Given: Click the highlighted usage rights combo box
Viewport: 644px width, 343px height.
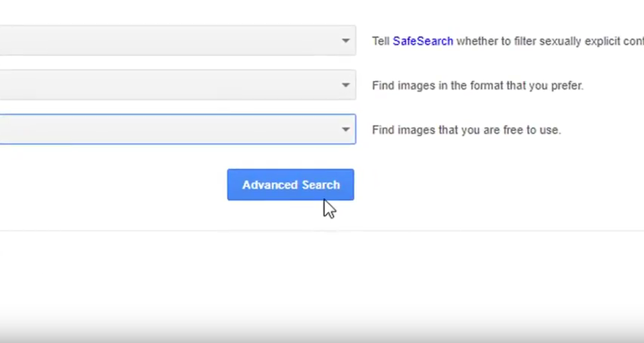Looking at the screenshot, I should coord(167,129).
